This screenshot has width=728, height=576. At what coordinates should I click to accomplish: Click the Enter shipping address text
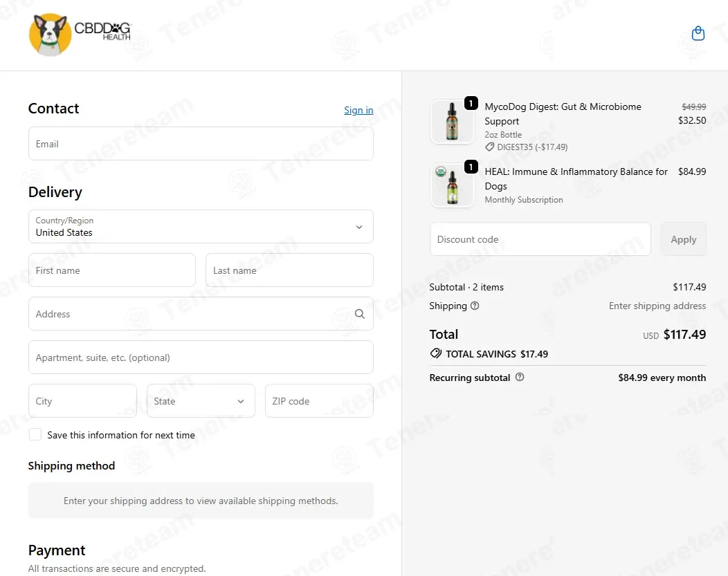(657, 306)
